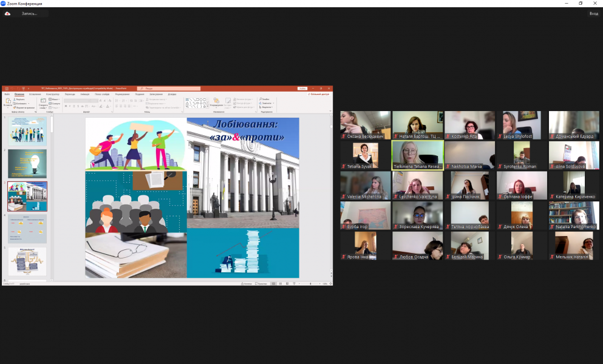Adjust the zoom slider in status bar
The width and height of the screenshot is (603, 364).
311,283
